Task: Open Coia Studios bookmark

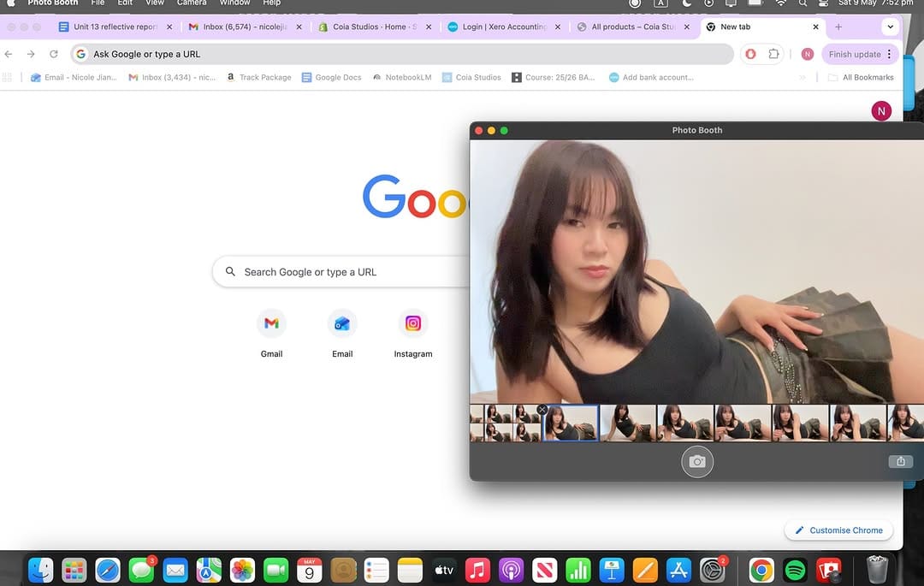Action: click(x=471, y=77)
